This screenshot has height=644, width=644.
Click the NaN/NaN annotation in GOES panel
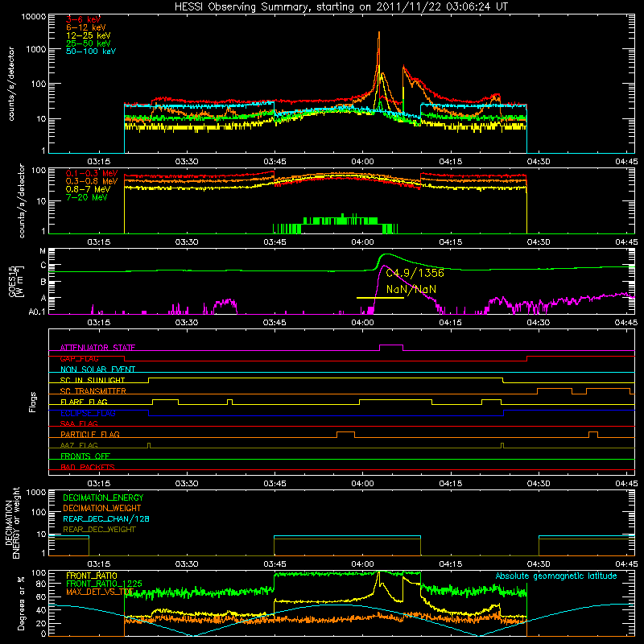coord(411,289)
